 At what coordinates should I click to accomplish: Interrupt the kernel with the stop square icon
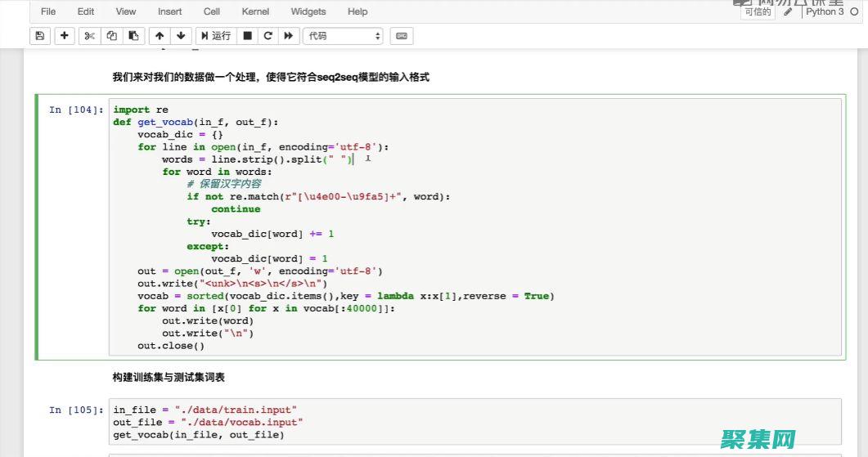point(247,36)
